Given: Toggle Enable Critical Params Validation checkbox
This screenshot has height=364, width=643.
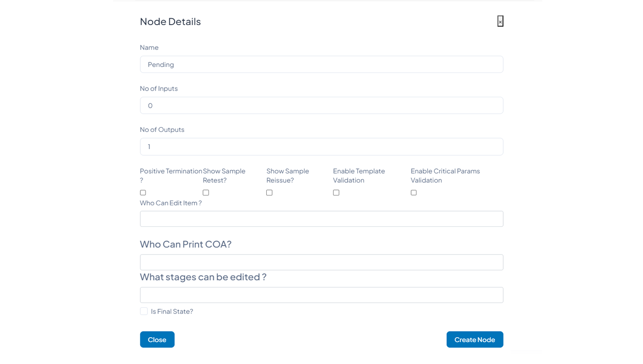Looking at the screenshot, I should click(414, 193).
